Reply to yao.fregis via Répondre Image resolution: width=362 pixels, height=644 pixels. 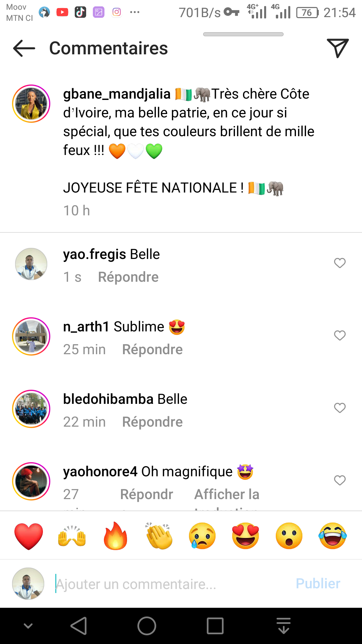point(128,277)
